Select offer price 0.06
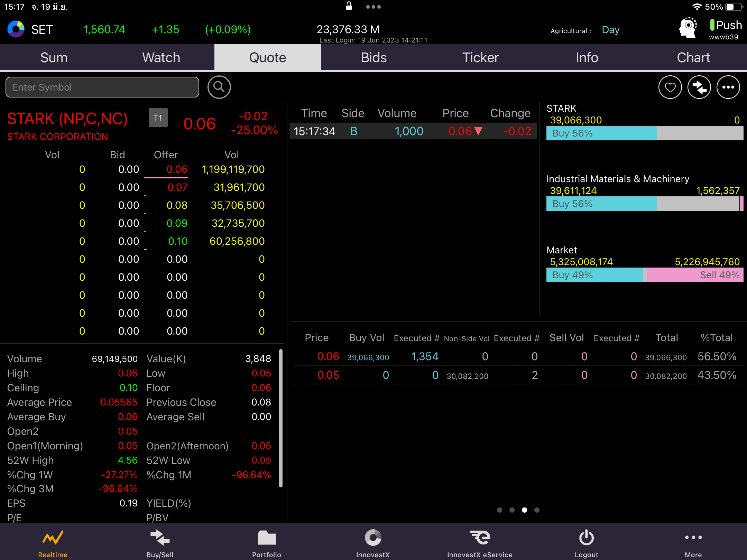This screenshot has width=747, height=560. tap(177, 169)
